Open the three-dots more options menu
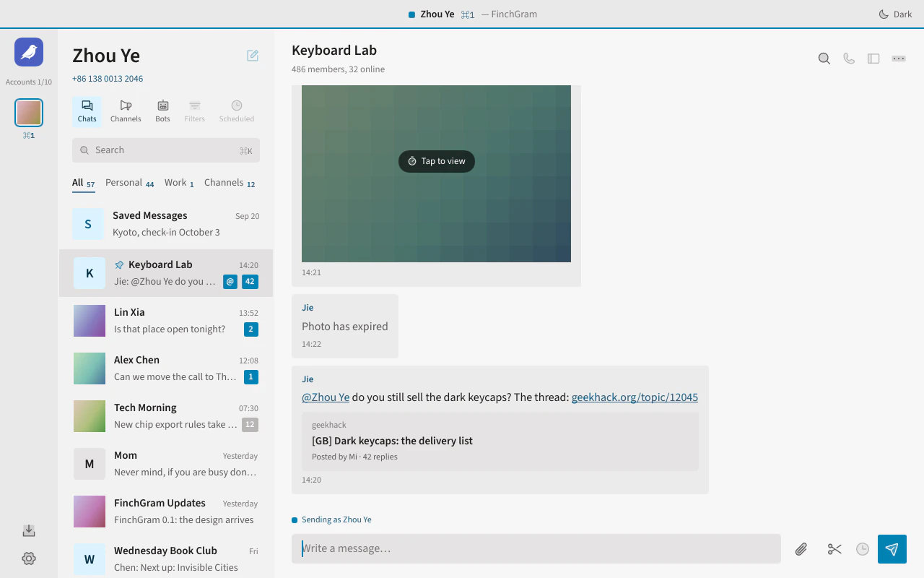This screenshot has height=578, width=924. [x=899, y=59]
